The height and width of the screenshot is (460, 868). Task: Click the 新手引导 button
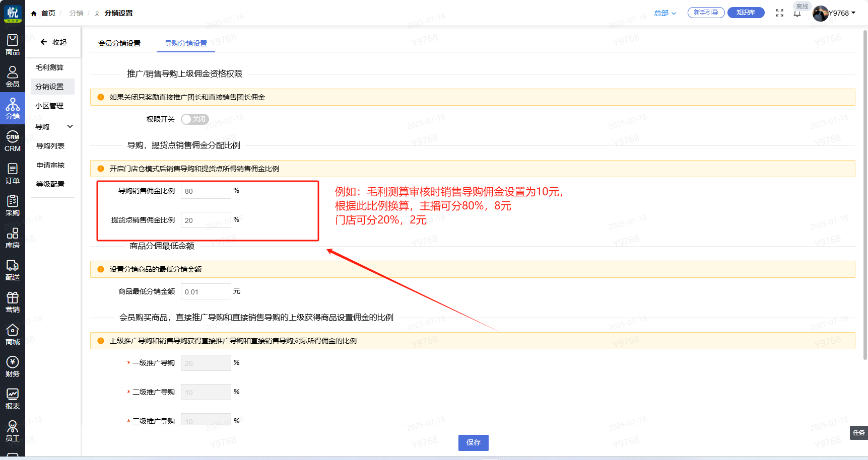pyautogui.click(x=706, y=13)
